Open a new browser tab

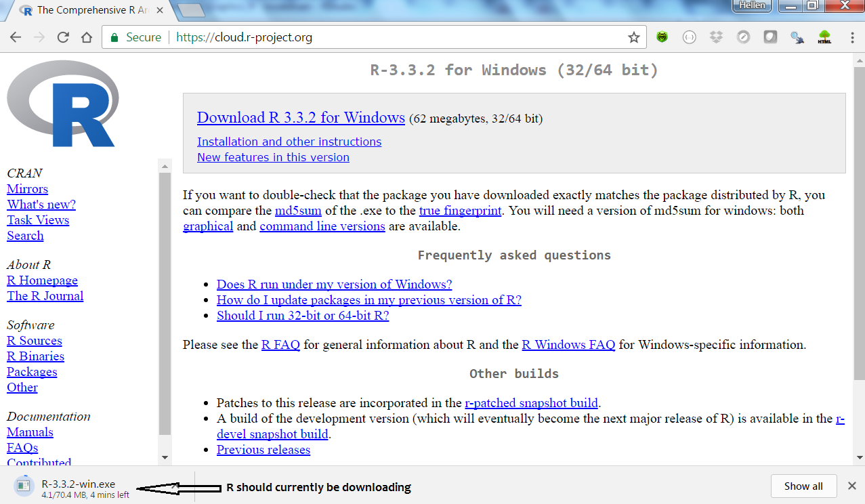click(192, 10)
